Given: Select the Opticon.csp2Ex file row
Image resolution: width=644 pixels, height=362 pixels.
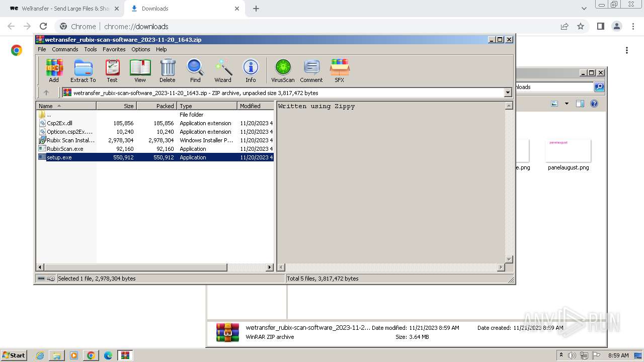Looking at the screenshot, I should tap(155, 132).
